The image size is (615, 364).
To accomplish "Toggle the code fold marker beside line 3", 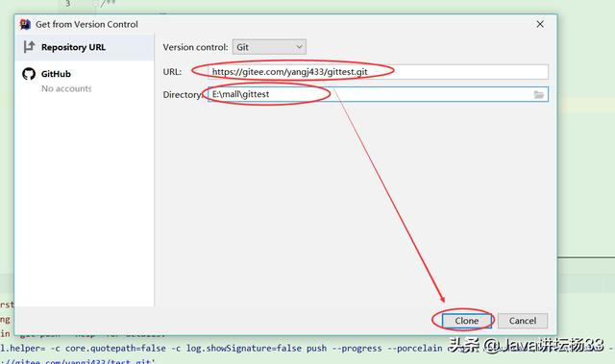I will click(95, 3).
